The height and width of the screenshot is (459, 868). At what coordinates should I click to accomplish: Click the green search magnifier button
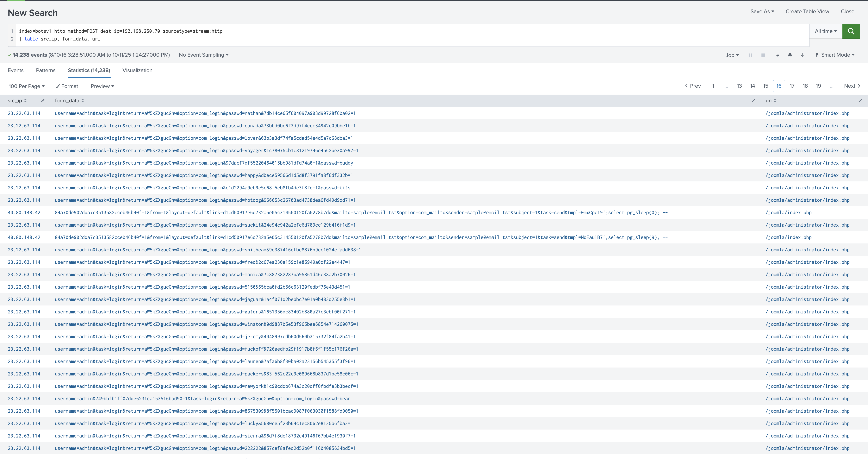coord(851,31)
